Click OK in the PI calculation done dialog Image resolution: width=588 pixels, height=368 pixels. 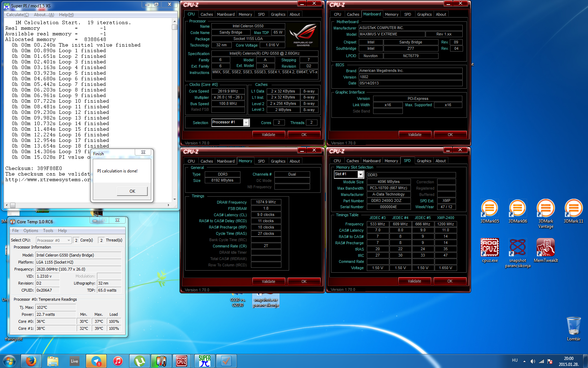132,191
